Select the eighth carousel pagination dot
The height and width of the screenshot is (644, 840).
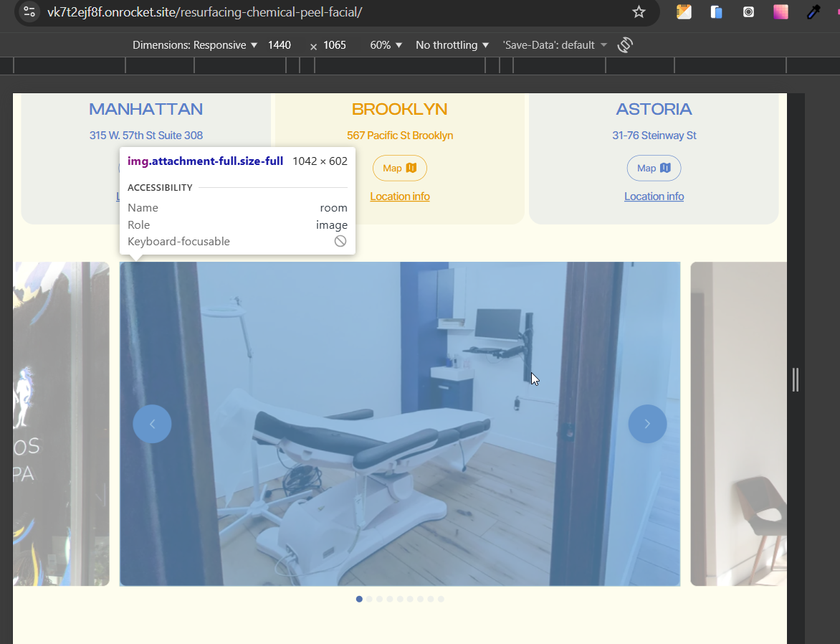point(431,599)
